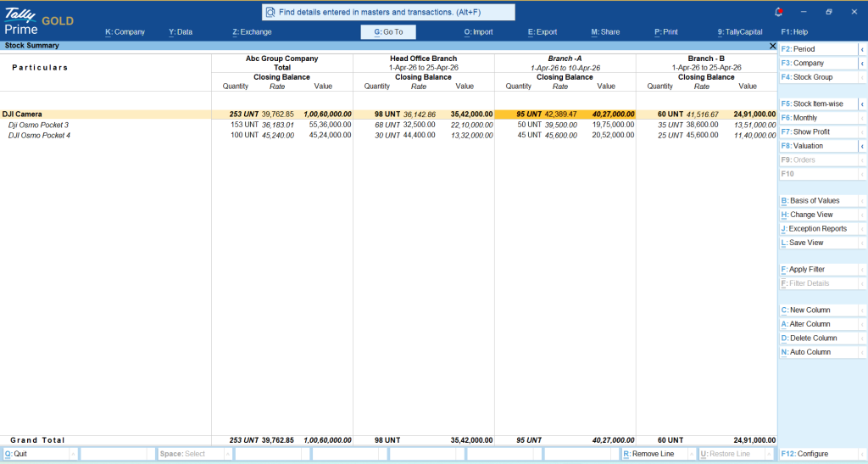
Task: Select Dji Osmo Pocket 3 row
Action: coord(388,125)
